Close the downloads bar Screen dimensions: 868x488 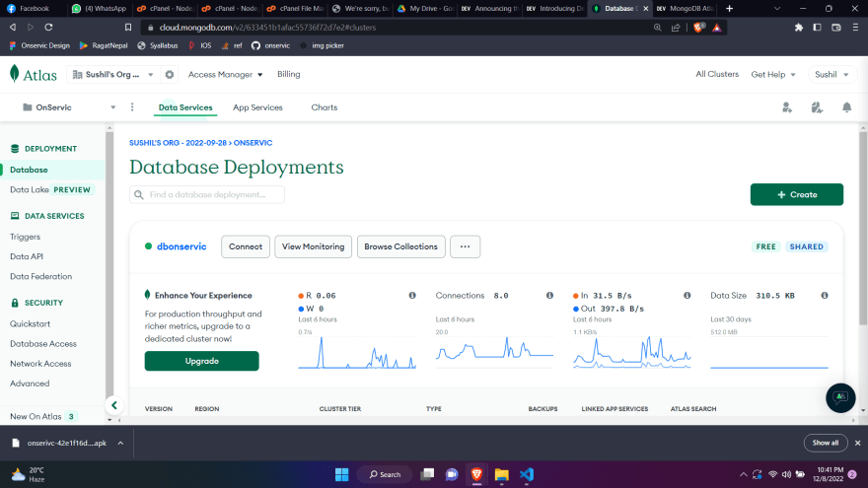(857, 443)
